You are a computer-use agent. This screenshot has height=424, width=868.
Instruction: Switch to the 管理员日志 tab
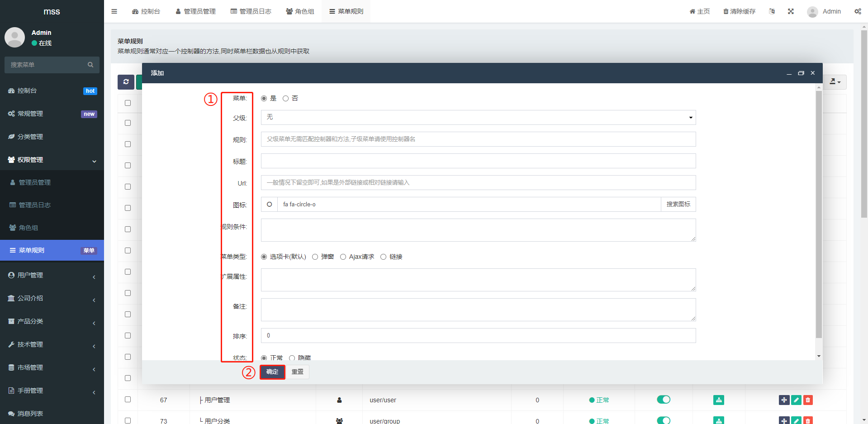(251, 11)
